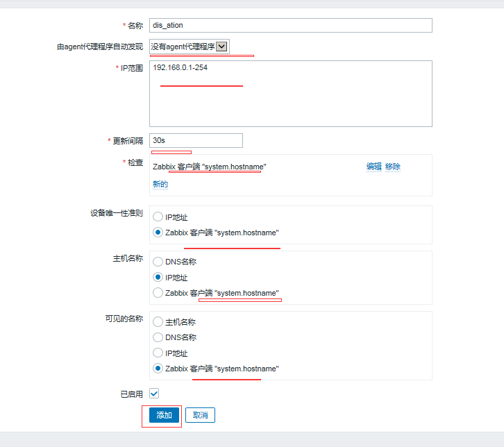Image resolution: width=504 pixels, height=447 pixels.
Task: Click the 名称 input field
Action: tap(291, 26)
